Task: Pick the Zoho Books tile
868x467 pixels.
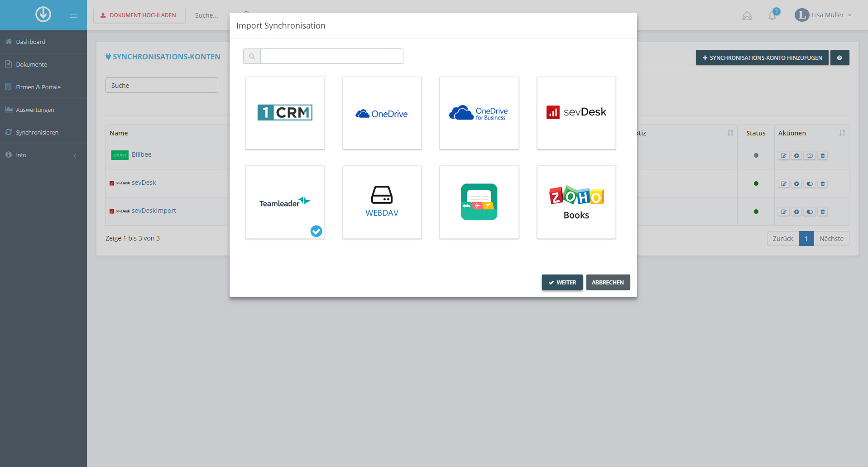Action: 576,202
